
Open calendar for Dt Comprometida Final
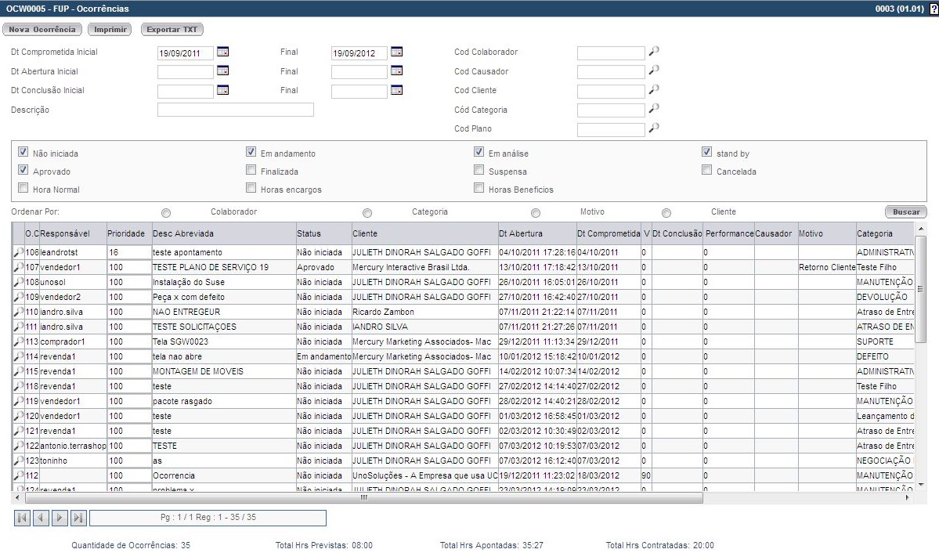point(396,52)
